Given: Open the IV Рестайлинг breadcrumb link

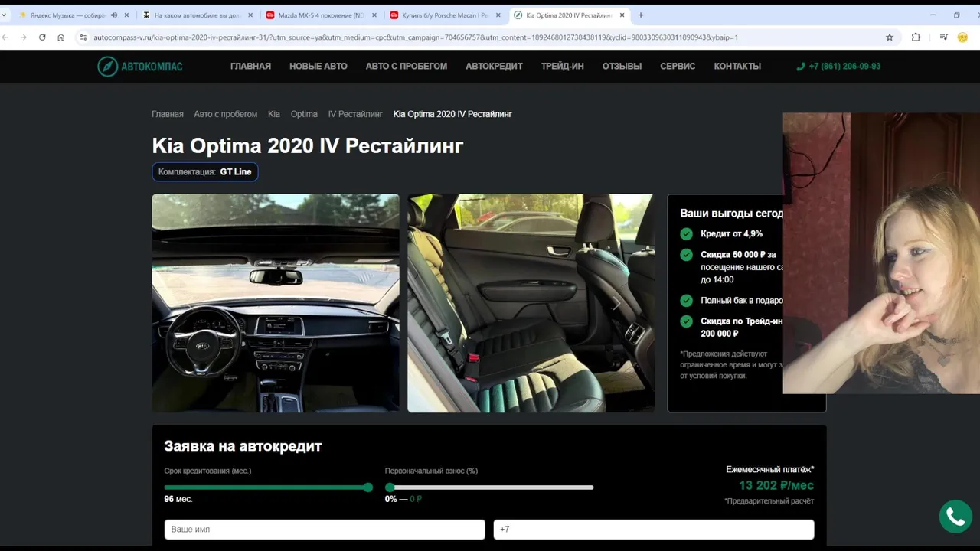Looking at the screenshot, I should pyautogui.click(x=355, y=114).
